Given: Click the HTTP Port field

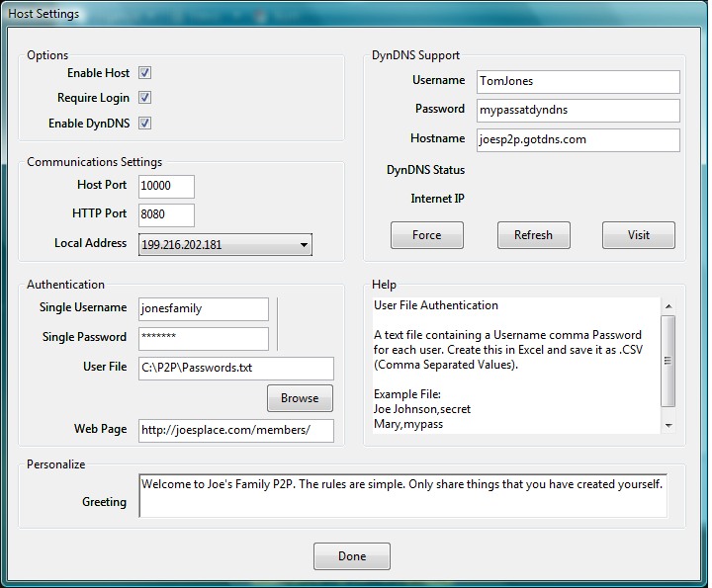Looking at the screenshot, I should 166,215.
